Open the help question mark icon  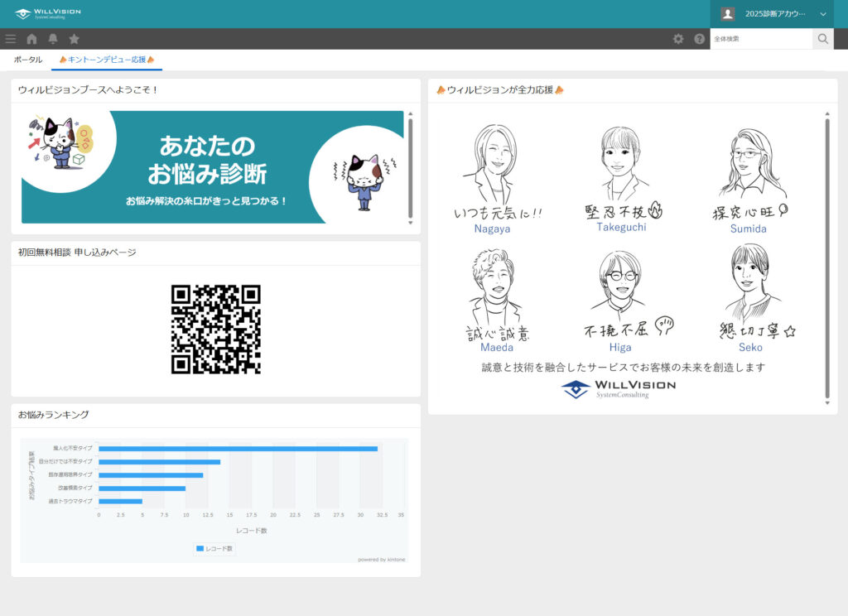click(x=699, y=39)
